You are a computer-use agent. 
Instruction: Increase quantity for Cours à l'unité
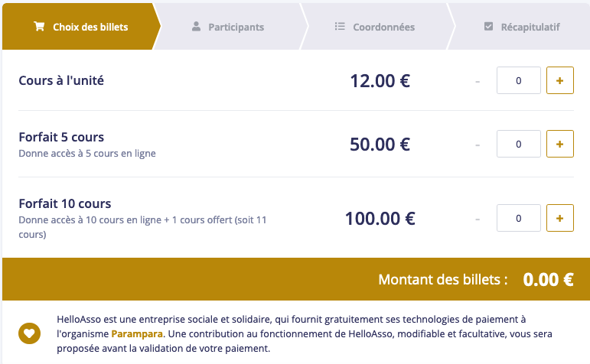coord(559,80)
